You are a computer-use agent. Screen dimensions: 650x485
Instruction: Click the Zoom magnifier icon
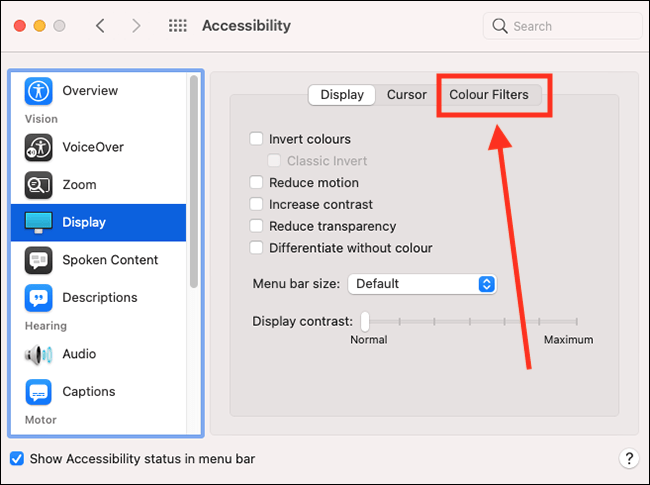pos(39,185)
